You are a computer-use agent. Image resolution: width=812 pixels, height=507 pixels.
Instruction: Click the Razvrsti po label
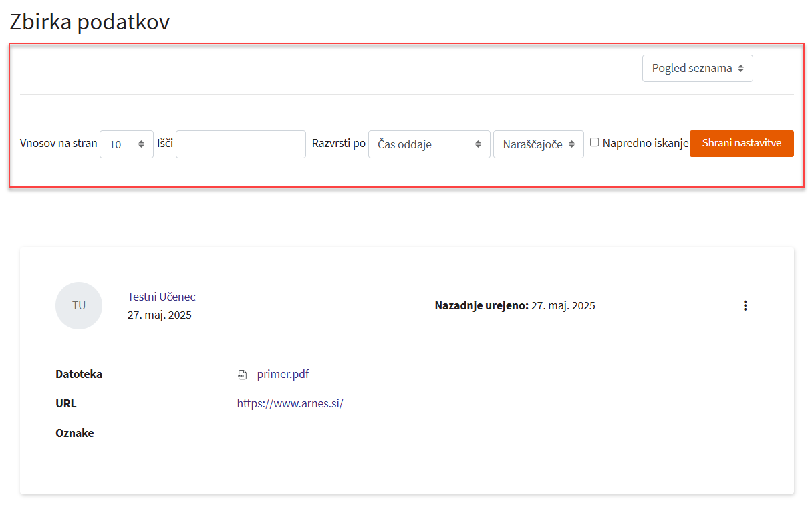pos(339,143)
